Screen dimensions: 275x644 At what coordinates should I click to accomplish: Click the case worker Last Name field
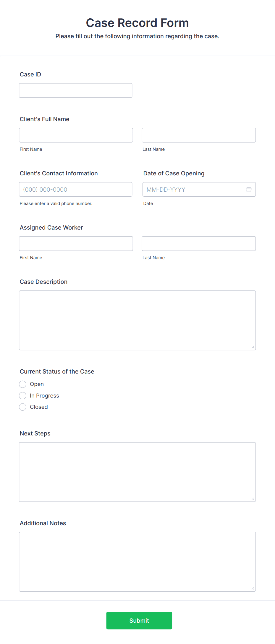(x=199, y=243)
